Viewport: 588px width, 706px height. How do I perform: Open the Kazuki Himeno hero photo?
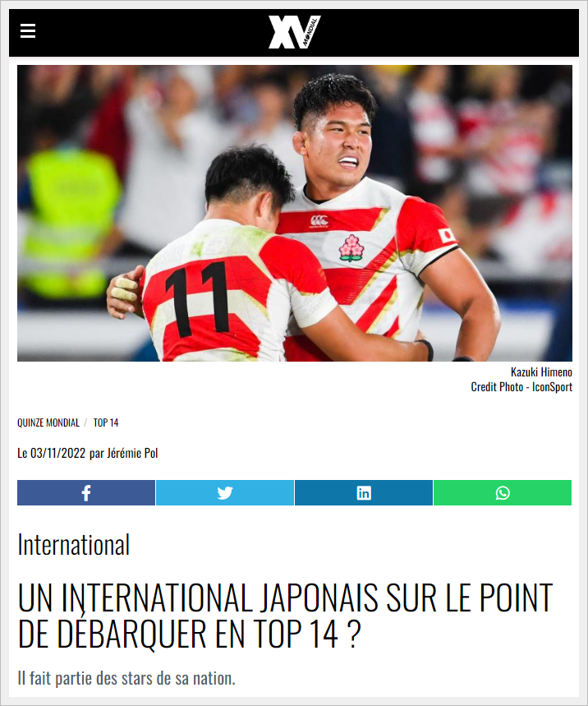[295, 213]
